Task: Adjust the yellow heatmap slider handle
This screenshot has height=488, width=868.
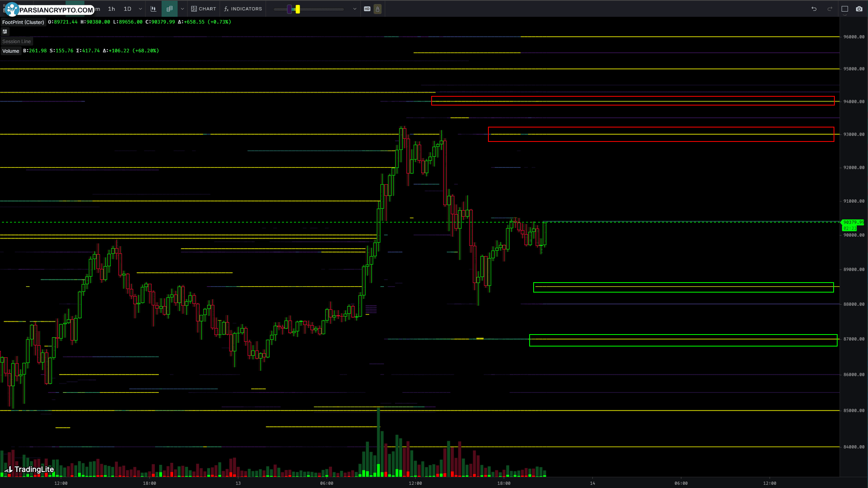Action: pyautogui.click(x=298, y=9)
